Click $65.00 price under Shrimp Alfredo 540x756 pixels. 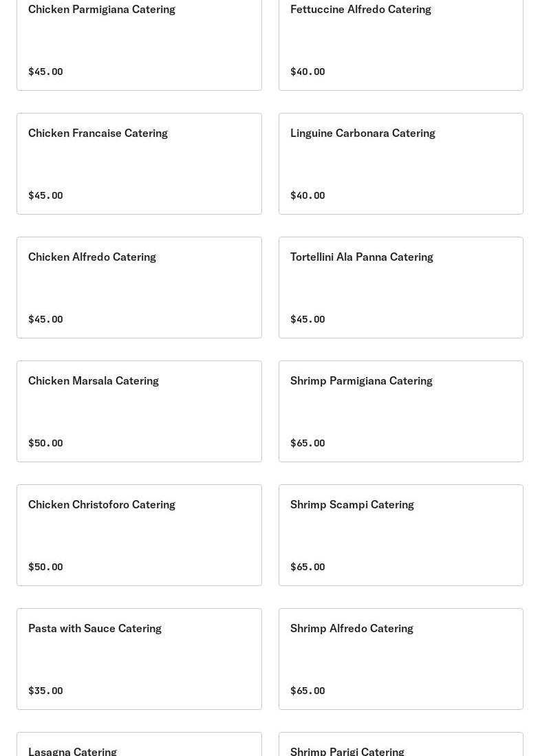pos(307,691)
